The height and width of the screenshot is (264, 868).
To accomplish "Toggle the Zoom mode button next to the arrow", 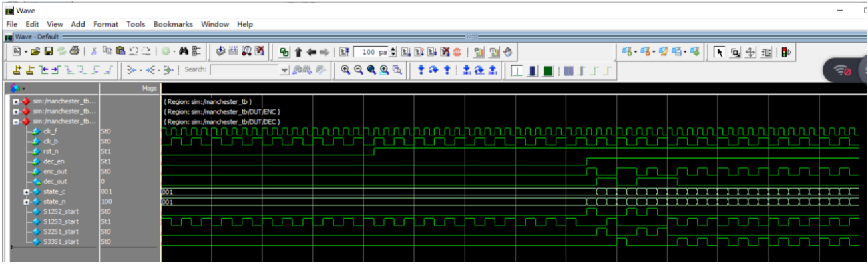I will (x=735, y=51).
